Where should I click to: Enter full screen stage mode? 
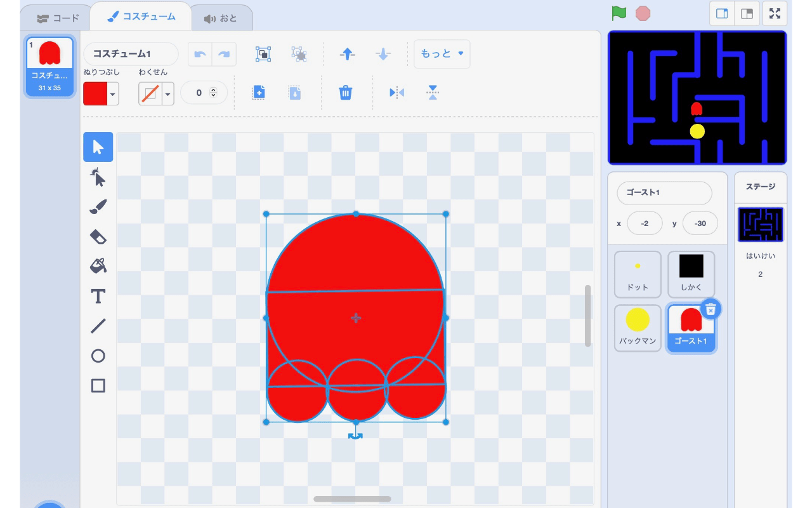click(775, 13)
